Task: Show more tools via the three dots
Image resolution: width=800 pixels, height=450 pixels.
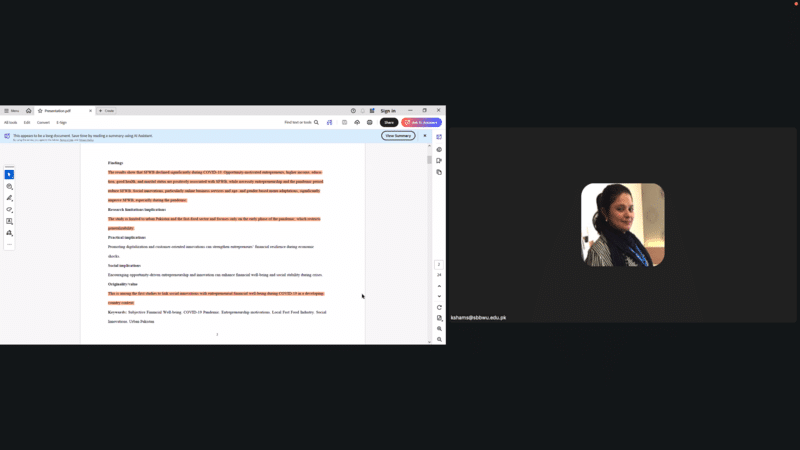Action: (x=9, y=244)
